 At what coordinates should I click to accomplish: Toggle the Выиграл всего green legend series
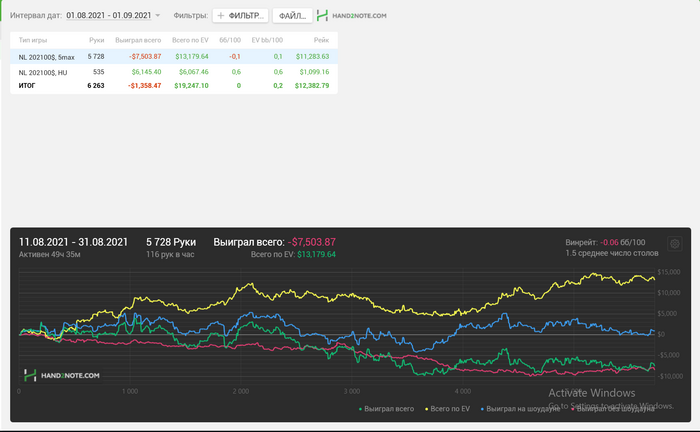point(387,409)
